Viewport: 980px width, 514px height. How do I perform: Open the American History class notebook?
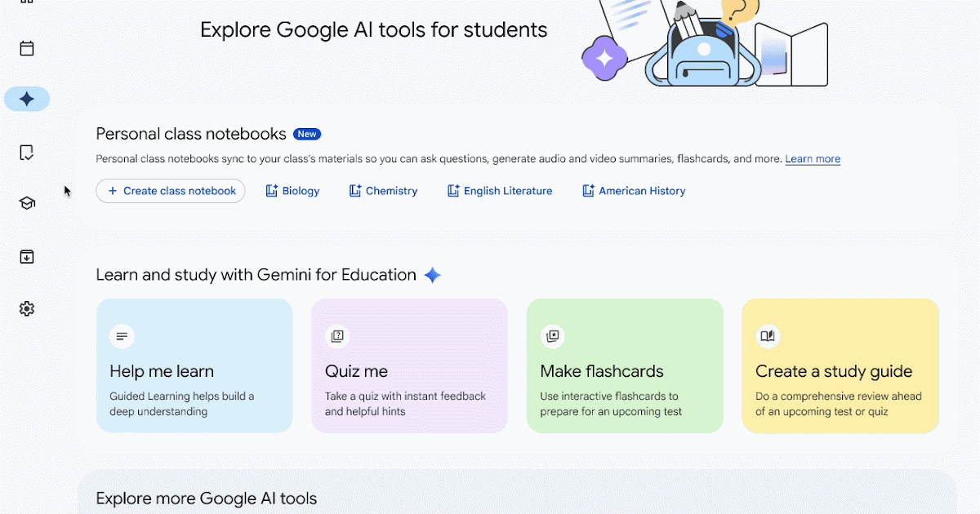pos(633,190)
